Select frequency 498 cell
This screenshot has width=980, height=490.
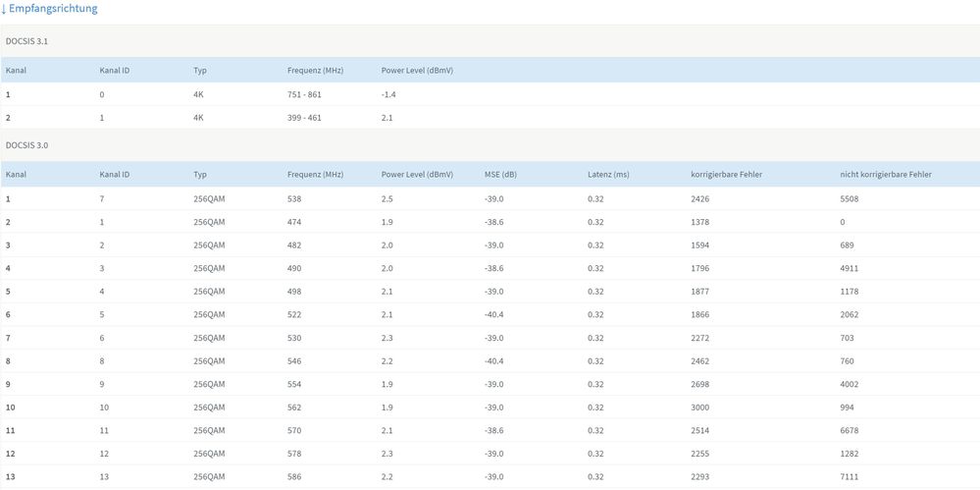point(294,292)
